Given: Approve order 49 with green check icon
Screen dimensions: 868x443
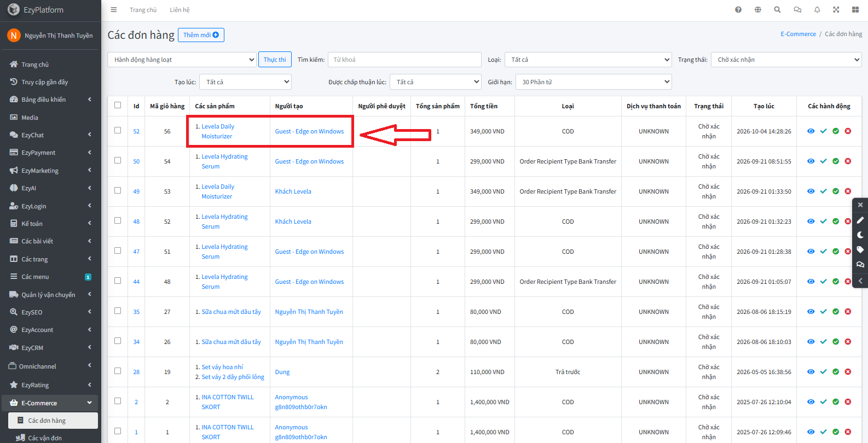Looking at the screenshot, I should pos(836,191).
